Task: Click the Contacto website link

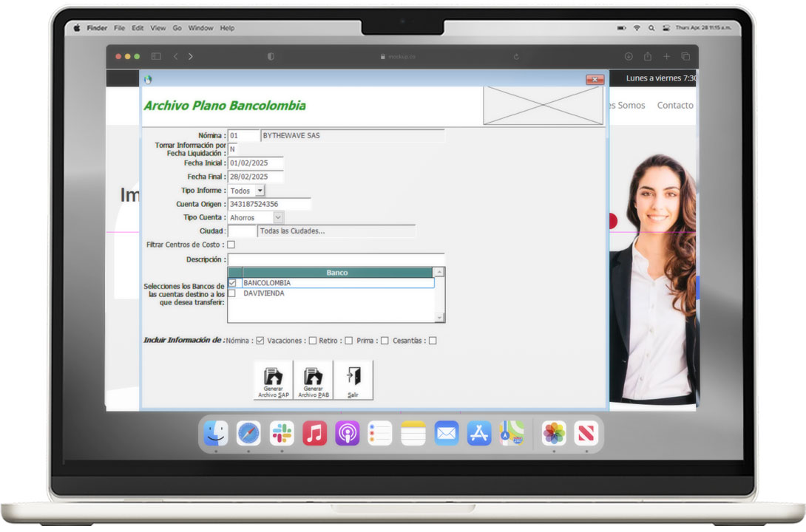Action: 675,105
